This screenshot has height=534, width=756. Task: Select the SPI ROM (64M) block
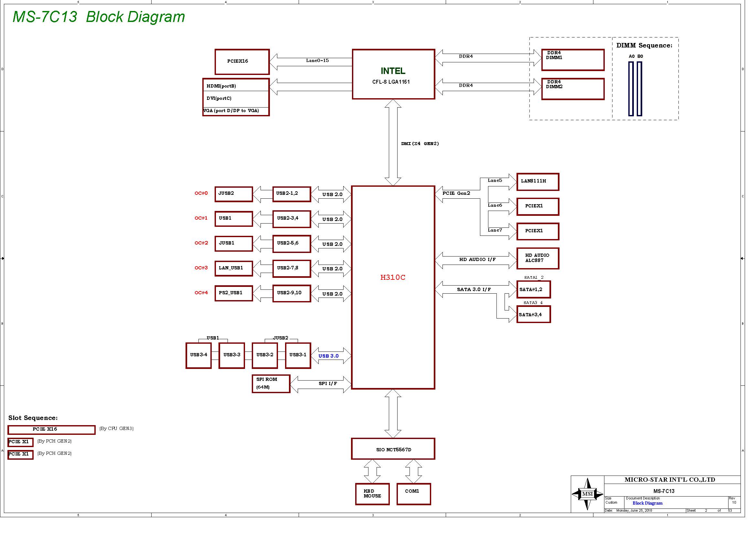(x=271, y=384)
